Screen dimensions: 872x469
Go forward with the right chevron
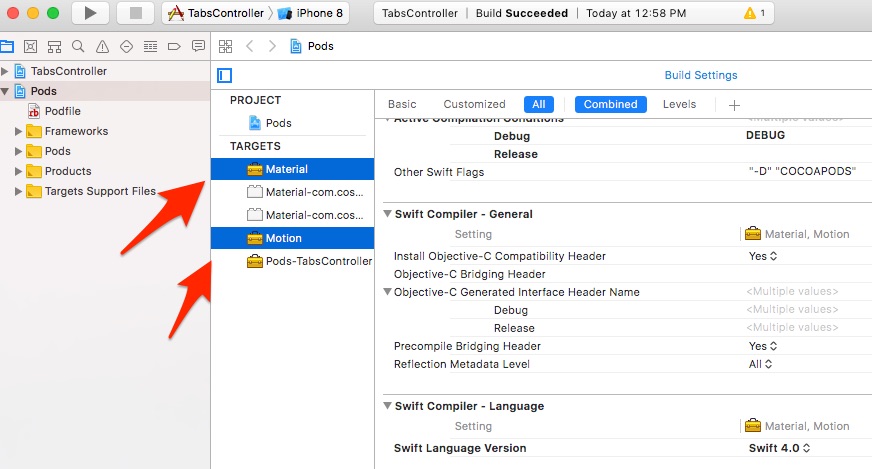[272, 46]
